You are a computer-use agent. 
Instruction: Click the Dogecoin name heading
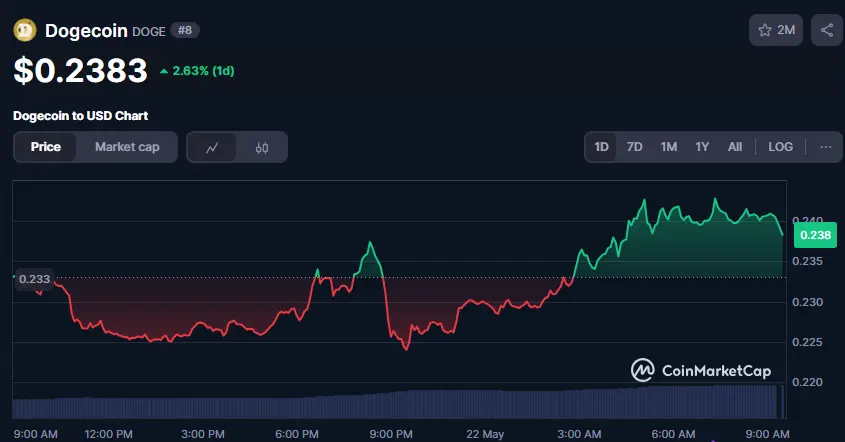point(86,31)
